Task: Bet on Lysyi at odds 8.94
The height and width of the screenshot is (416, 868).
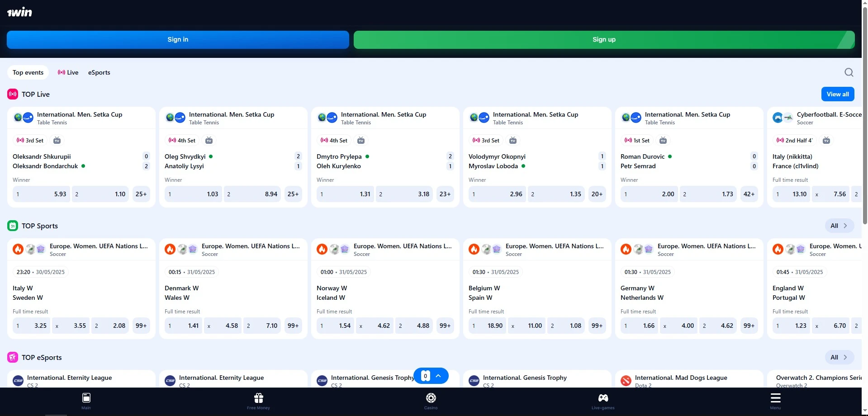Action: point(252,194)
